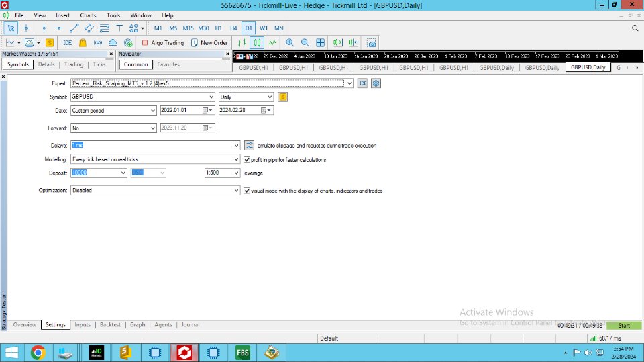The image size is (644, 362).
Task: Zoom in on the chart
Action: [x=290, y=43]
